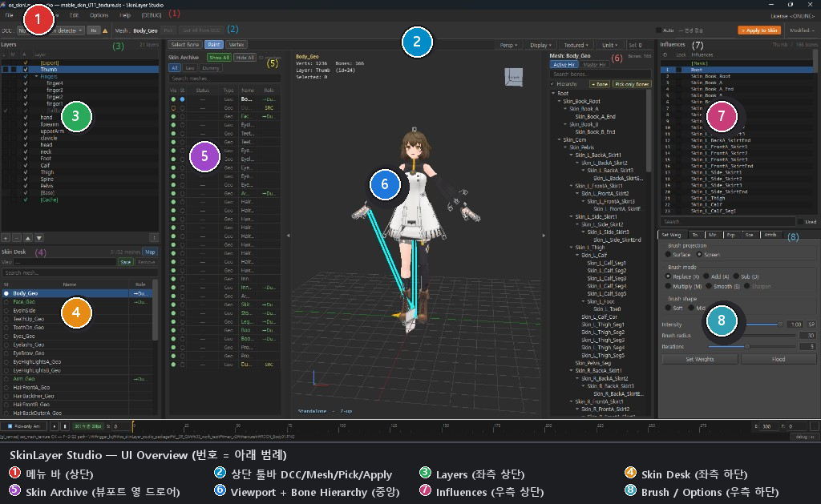Open the Layers panel more-options icon
Screen dimensions: 821x504
pyautogui.click(x=154, y=238)
